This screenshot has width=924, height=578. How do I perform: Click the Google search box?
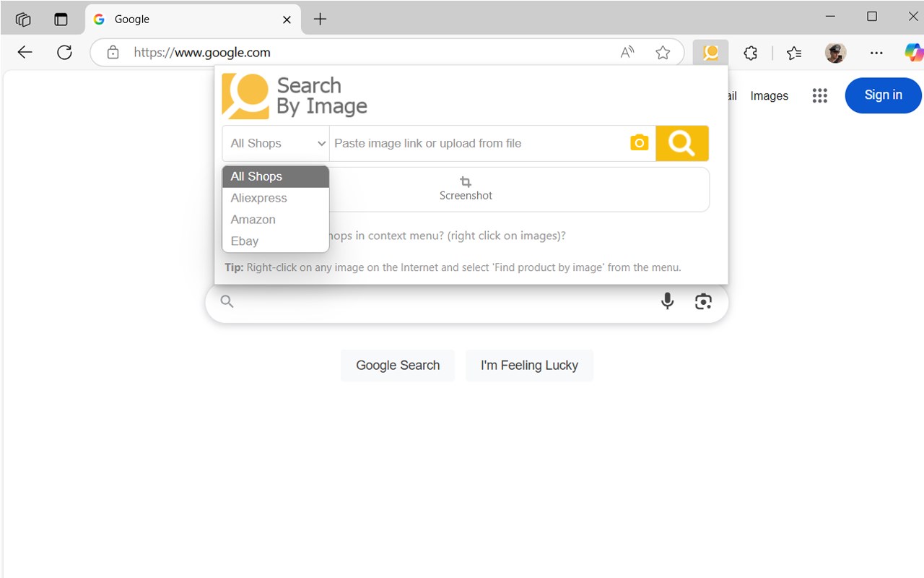466,301
